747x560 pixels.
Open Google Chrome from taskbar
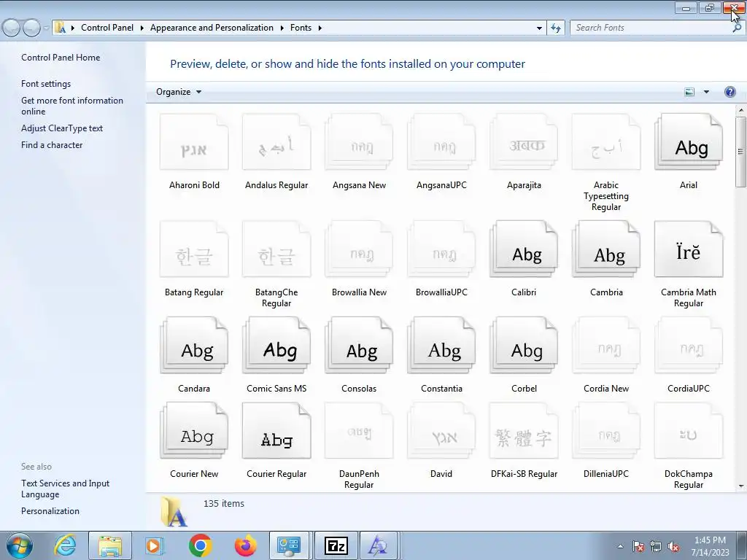point(200,545)
